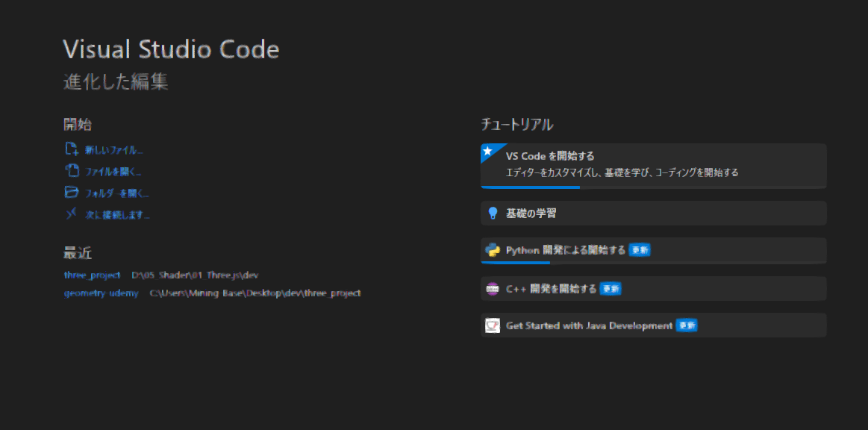868x430 pixels.
Task: Choose the ファイルを開く... link text
Action: coord(113,172)
